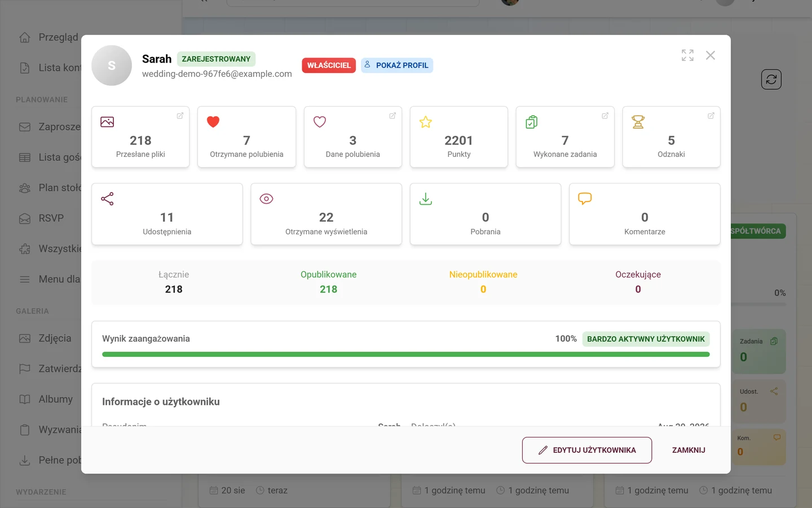812x508 pixels.
Task: Open Albumy in the sidebar
Action: [46, 400]
